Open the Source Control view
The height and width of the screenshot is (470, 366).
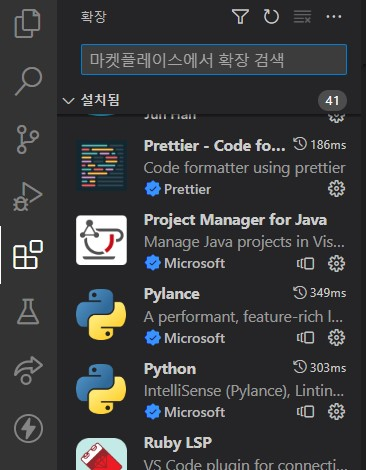[28, 139]
